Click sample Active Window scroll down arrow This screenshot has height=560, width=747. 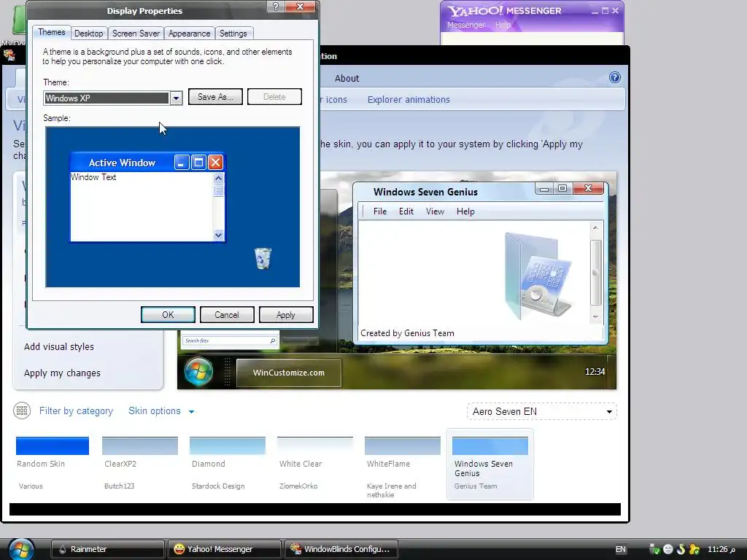[x=218, y=235]
